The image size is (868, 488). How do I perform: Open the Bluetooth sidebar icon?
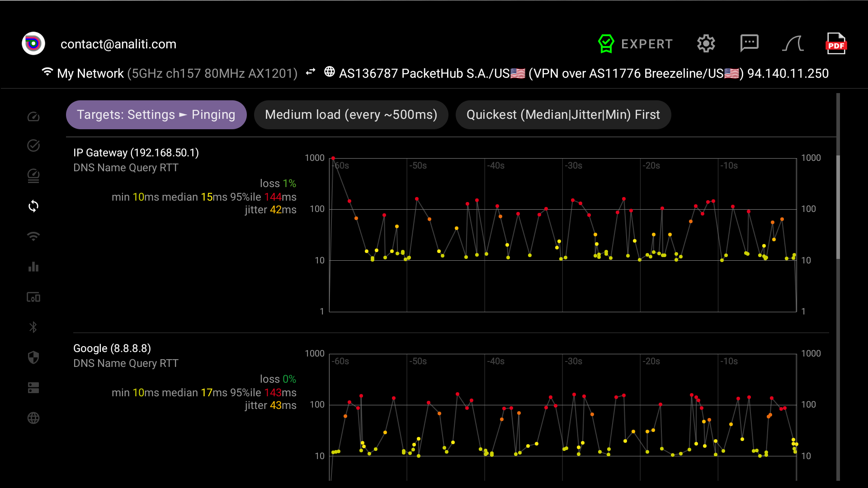[33, 327]
